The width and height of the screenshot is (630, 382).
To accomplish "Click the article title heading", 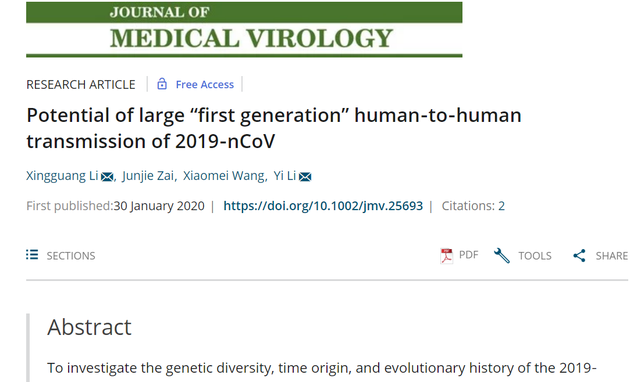I will point(274,128).
